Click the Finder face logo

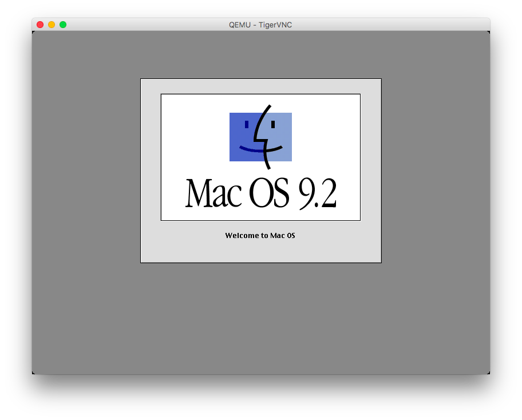coord(260,137)
